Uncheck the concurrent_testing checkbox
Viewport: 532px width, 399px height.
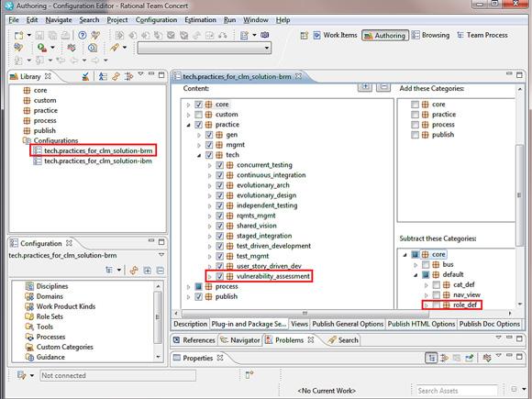(x=220, y=165)
